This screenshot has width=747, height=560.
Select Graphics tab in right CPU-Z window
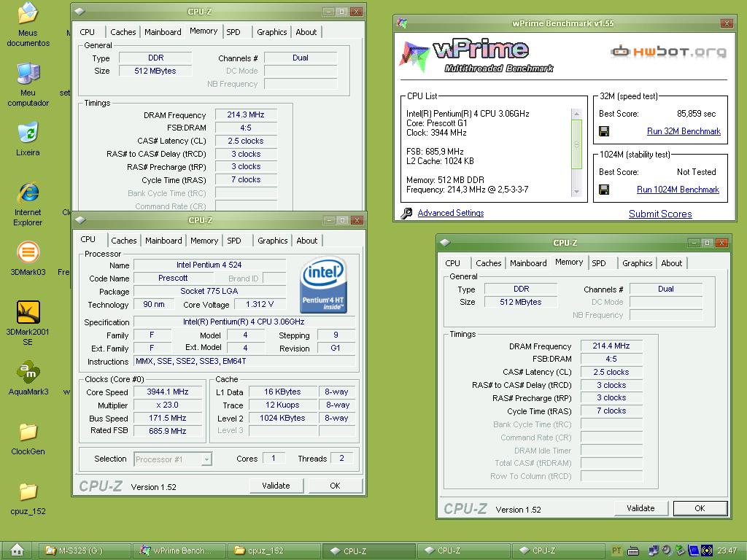pyautogui.click(x=638, y=262)
